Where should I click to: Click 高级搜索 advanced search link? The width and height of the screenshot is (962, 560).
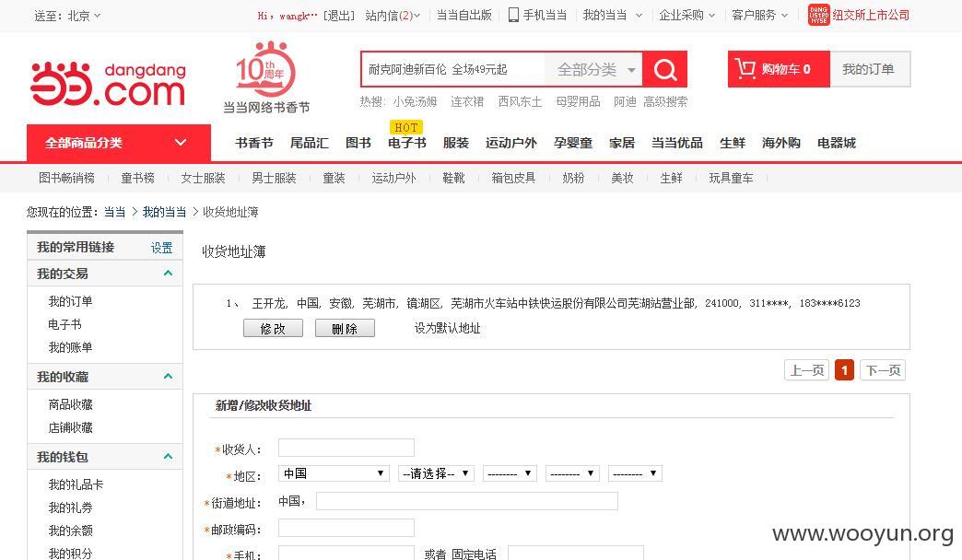665,102
